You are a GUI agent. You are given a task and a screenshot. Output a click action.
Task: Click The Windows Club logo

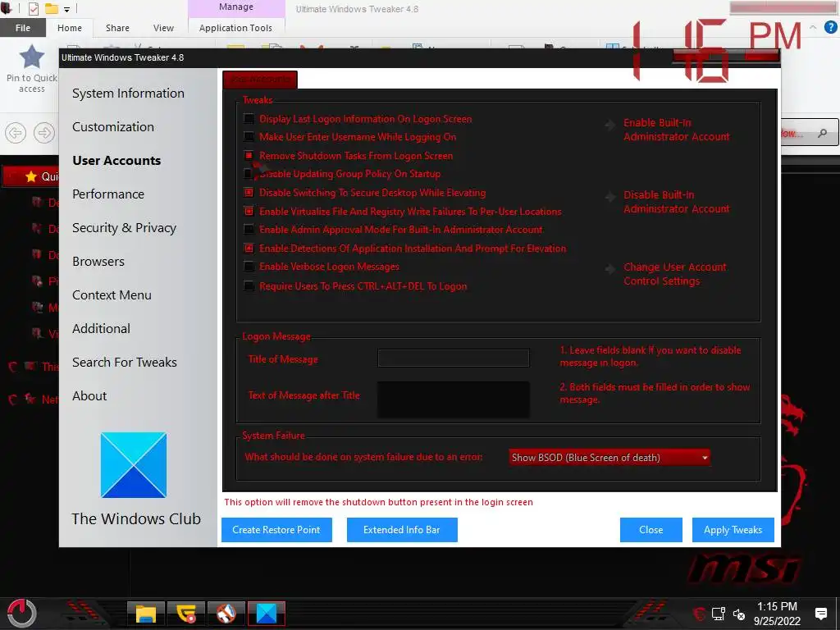(x=134, y=465)
